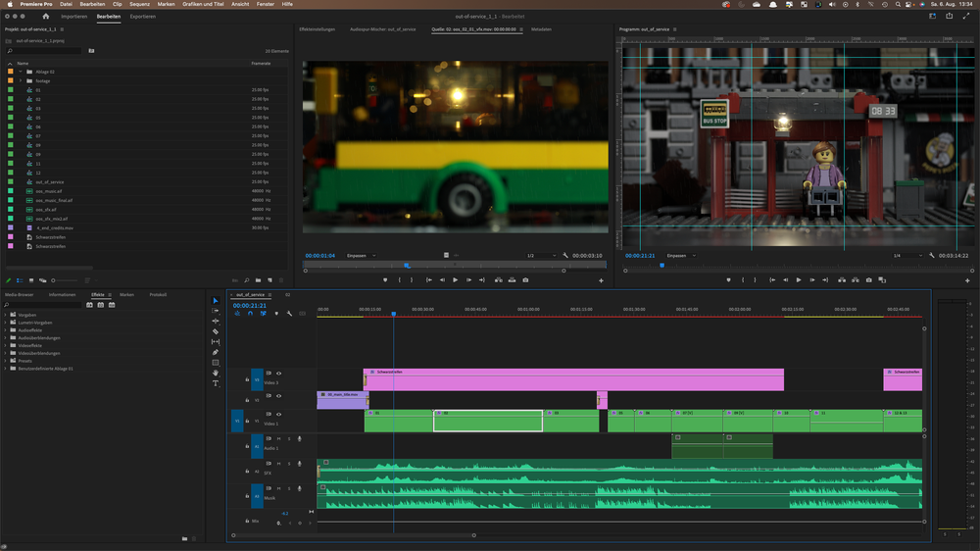Switch to Metadaten tab
The image size is (980, 551).
coord(541,29)
